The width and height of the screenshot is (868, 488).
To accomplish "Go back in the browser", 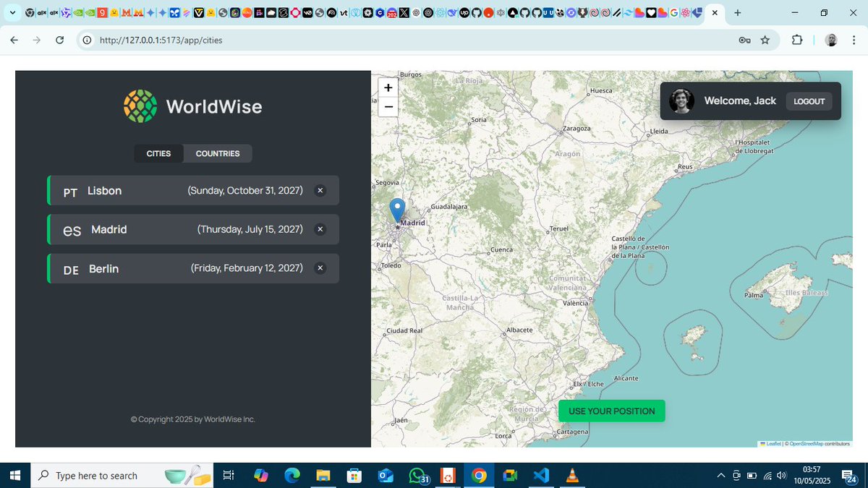I will [x=14, y=40].
